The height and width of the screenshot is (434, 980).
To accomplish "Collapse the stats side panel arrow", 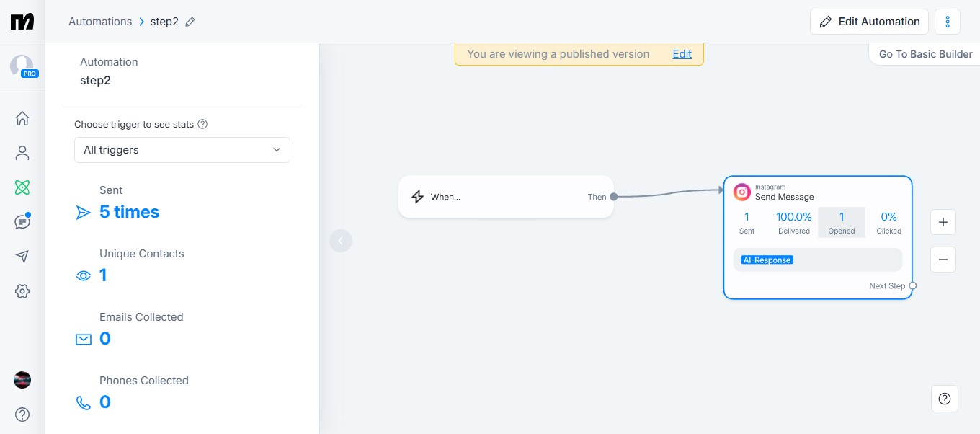I will point(341,241).
